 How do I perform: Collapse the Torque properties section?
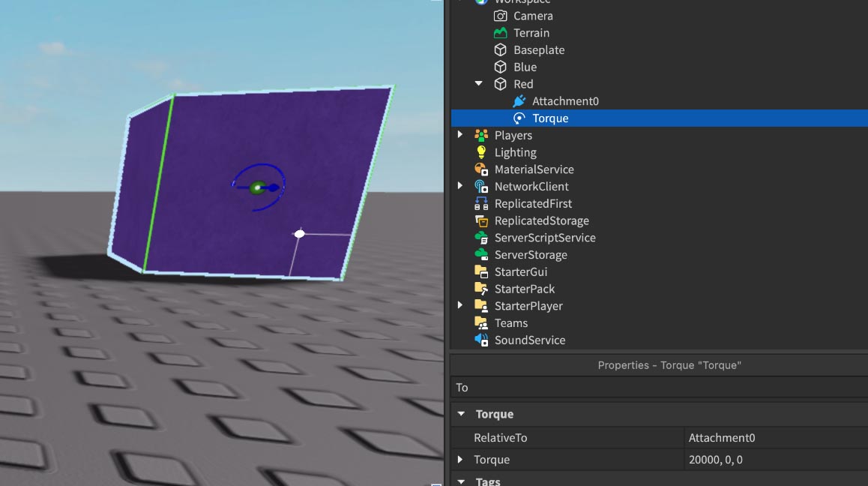[461, 414]
